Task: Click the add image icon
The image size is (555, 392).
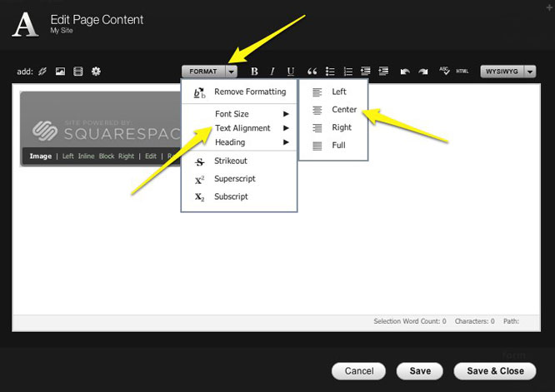Action: click(x=60, y=72)
